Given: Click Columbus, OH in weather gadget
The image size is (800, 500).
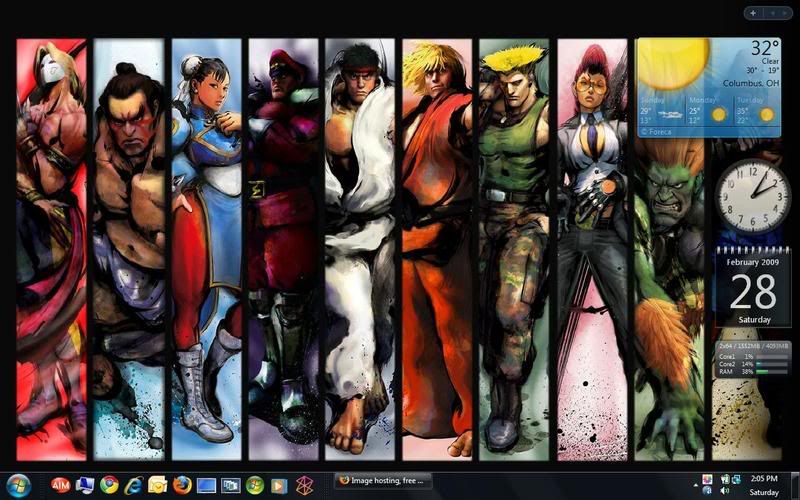Looking at the screenshot, I should (x=751, y=83).
